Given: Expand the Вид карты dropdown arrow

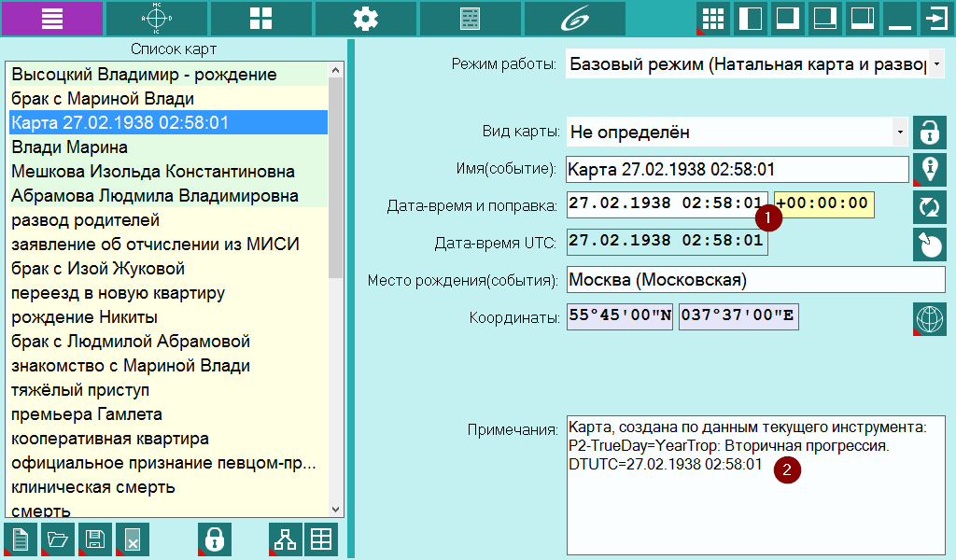Looking at the screenshot, I should click(x=900, y=133).
